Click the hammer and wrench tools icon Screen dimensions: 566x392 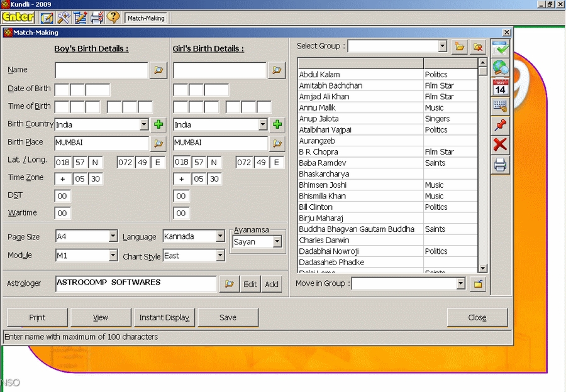(64, 18)
